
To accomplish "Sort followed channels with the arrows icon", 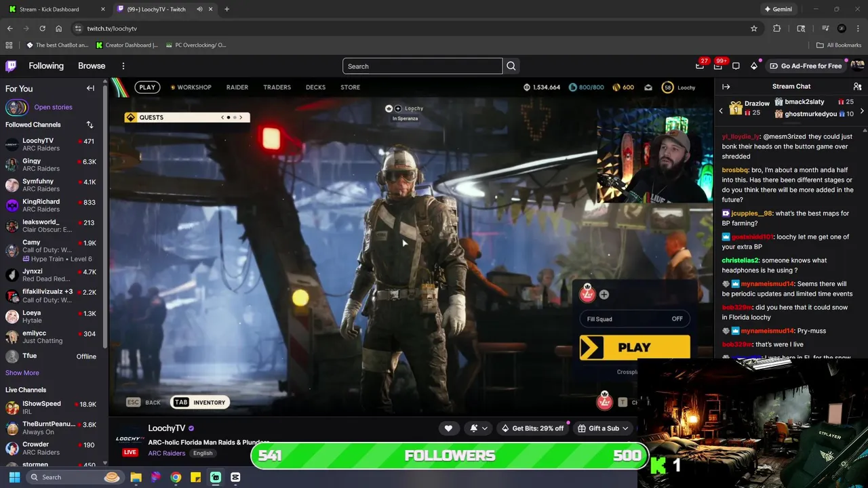I will [90, 125].
